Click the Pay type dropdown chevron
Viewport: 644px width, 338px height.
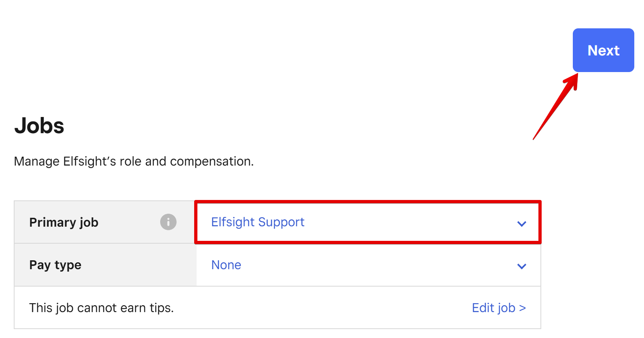(x=522, y=266)
